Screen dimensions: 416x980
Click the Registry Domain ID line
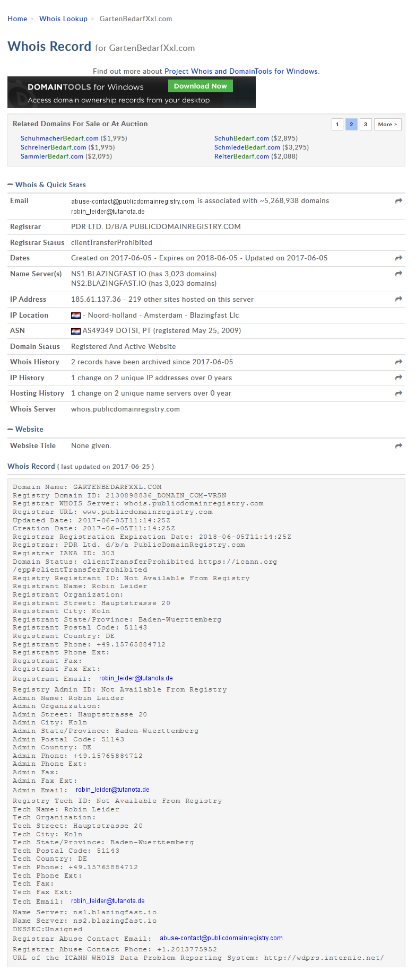click(x=119, y=495)
